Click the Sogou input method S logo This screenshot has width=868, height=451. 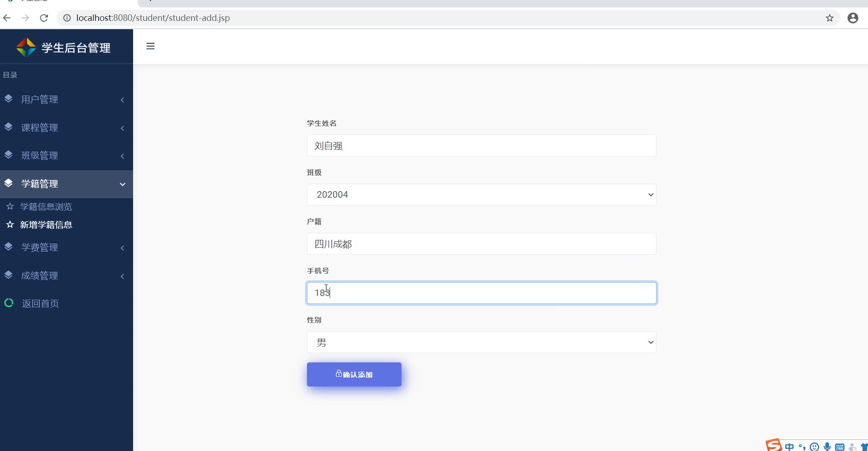(x=773, y=445)
